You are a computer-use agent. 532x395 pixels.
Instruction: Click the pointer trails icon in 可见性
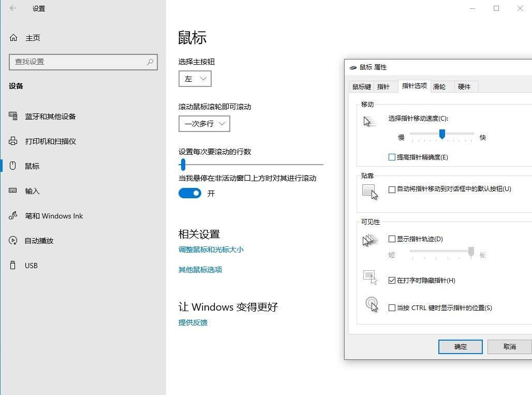pyautogui.click(x=370, y=240)
